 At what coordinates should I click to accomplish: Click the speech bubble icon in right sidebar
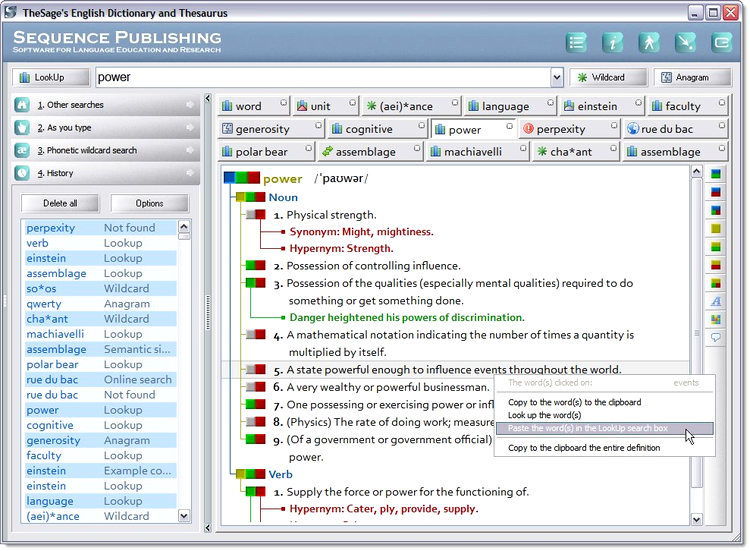click(716, 338)
